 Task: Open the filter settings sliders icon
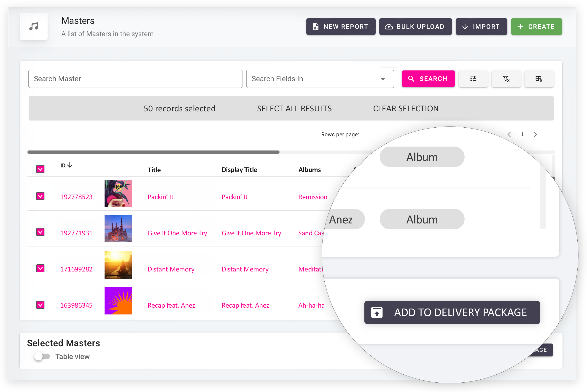473,79
